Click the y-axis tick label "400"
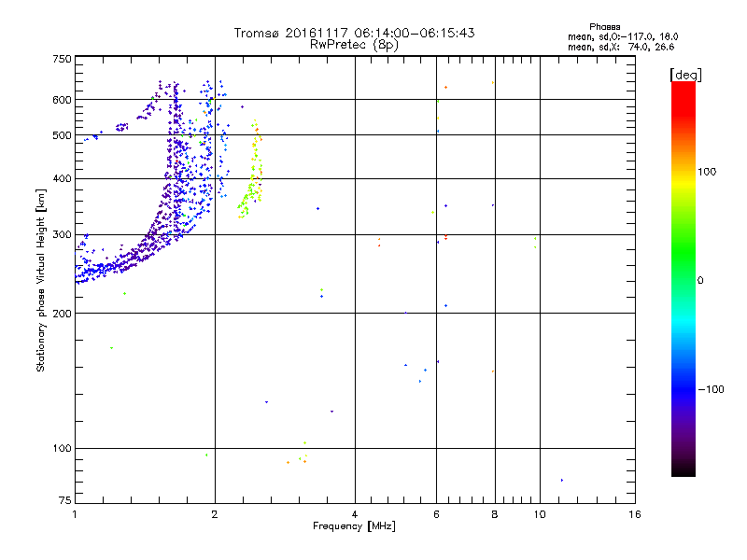This screenshot has width=747, height=560. [x=62, y=178]
